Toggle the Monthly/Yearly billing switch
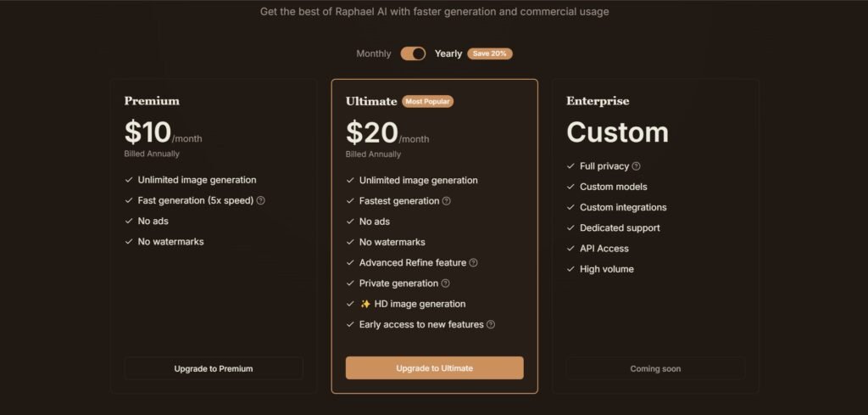The width and height of the screenshot is (868, 415). tap(413, 53)
